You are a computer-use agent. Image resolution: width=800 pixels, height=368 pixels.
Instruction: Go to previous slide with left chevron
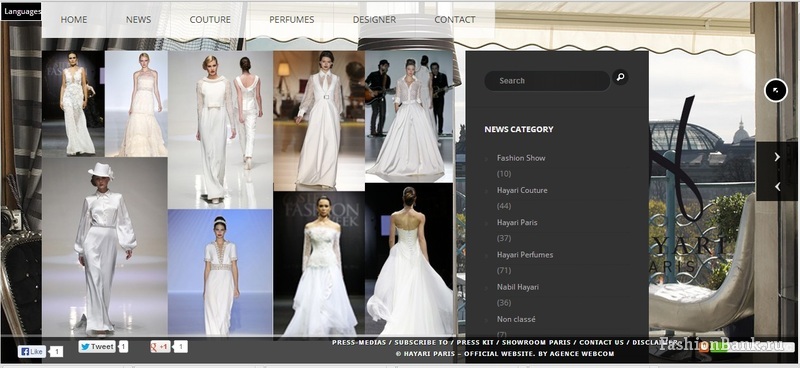click(x=777, y=187)
